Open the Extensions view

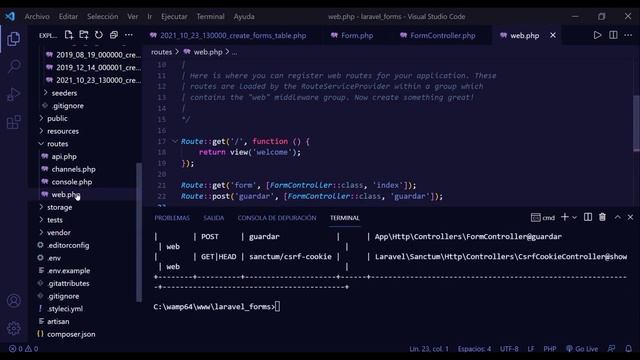click(13, 122)
